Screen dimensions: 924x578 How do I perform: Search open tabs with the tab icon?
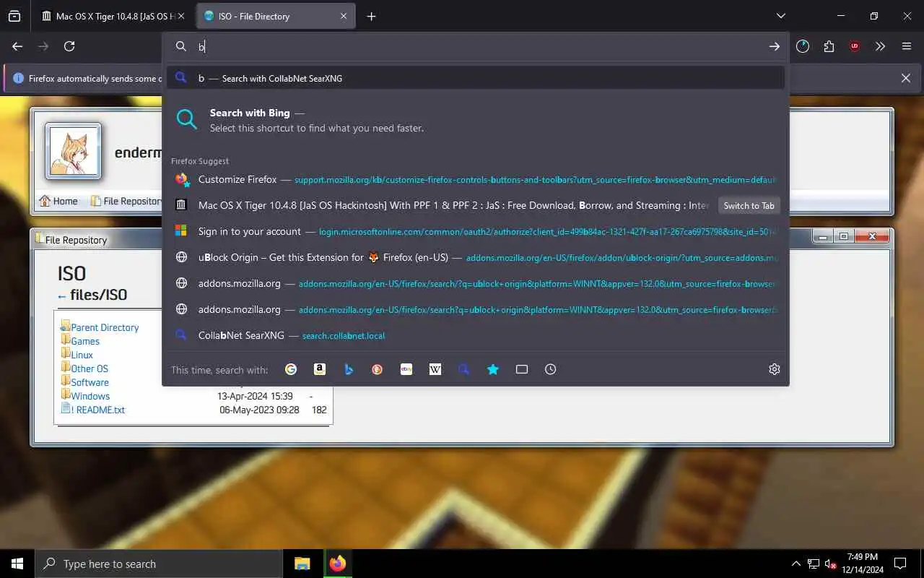click(x=522, y=369)
